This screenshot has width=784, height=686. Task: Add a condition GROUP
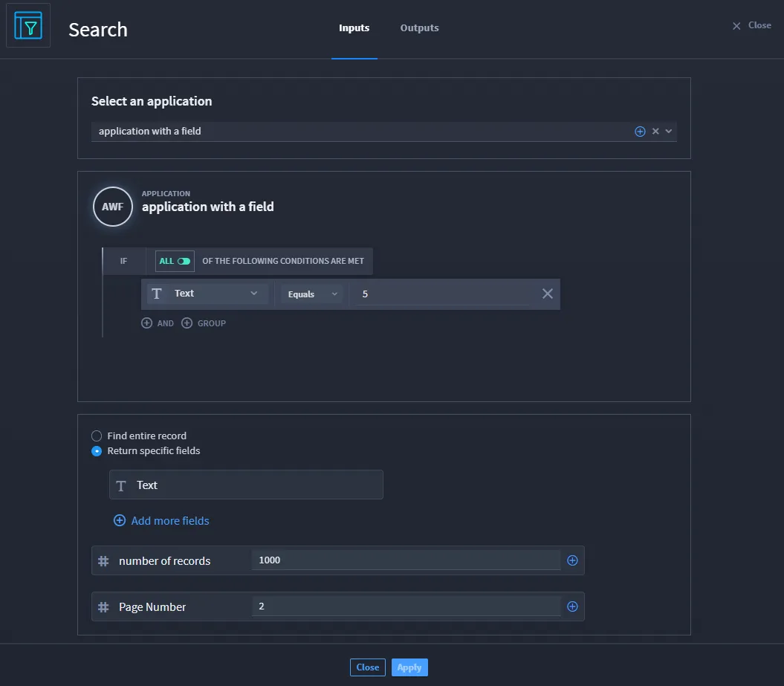204,323
